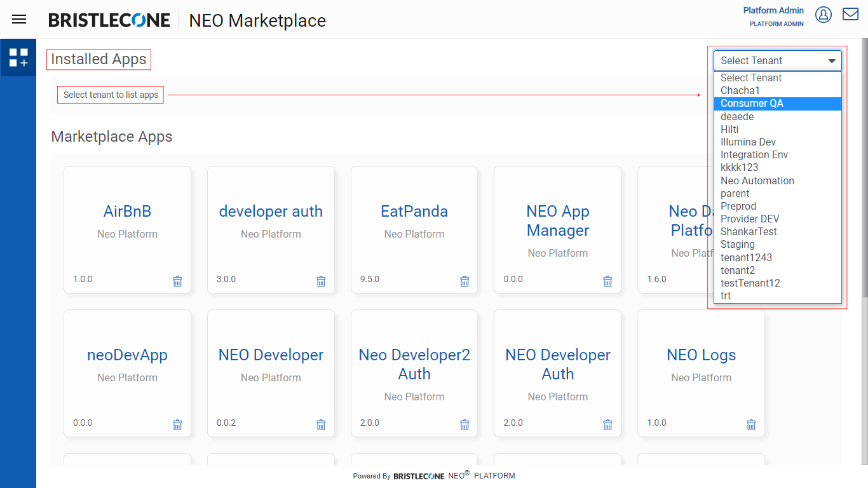Open the user profile icon
This screenshot has width=868, height=488.
click(824, 15)
